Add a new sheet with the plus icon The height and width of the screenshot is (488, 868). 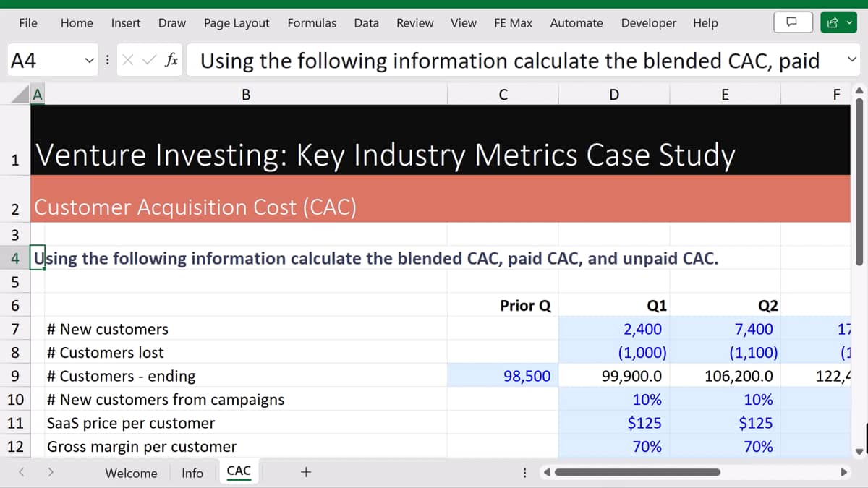pos(306,472)
